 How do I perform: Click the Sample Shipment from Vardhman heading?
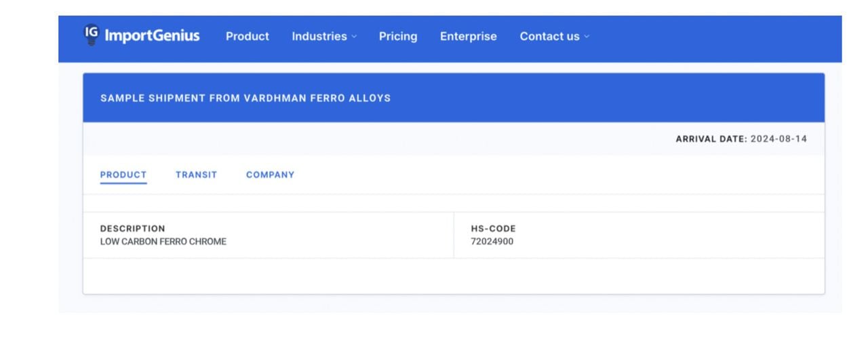pyautogui.click(x=245, y=98)
